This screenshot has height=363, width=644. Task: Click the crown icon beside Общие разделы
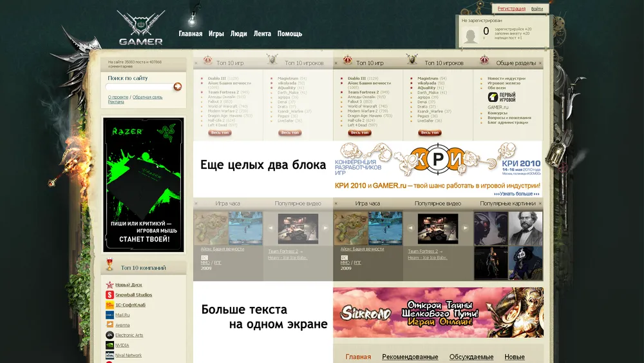(x=485, y=60)
